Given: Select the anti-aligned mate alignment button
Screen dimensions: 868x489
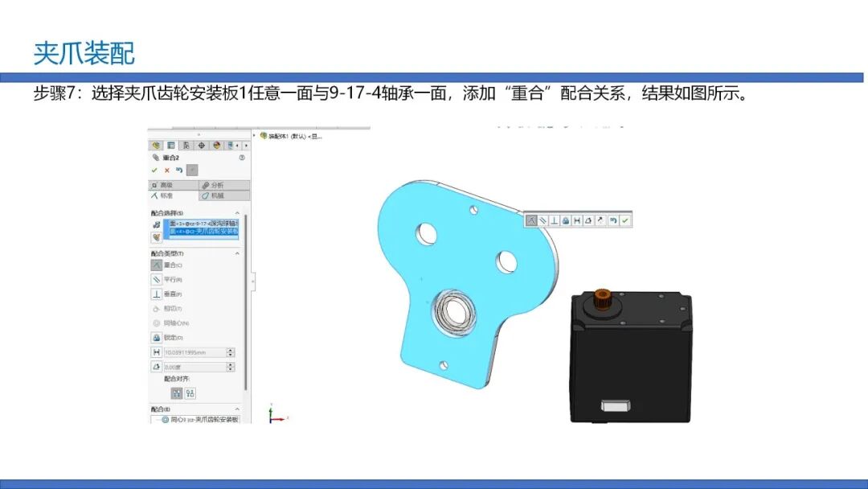Looking at the screenshot, I should [x=190, y=393].
